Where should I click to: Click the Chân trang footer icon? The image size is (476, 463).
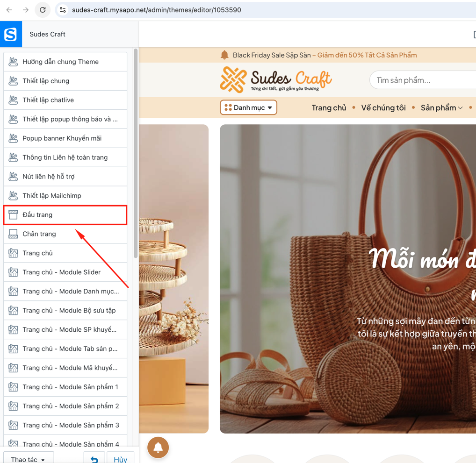coord(13,234)
